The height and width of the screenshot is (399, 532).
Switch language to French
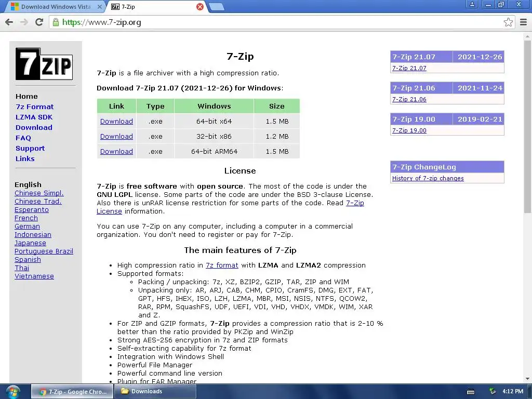[26, 218]
